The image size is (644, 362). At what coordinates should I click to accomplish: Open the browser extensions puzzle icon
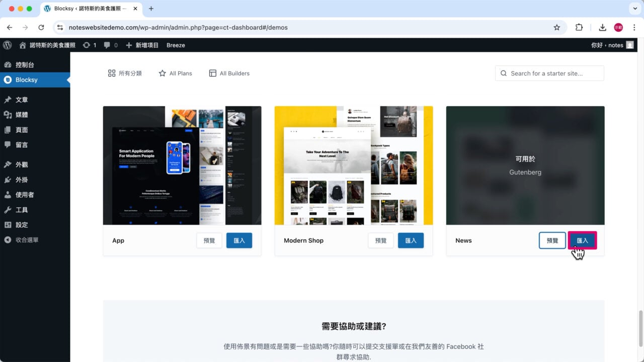[579, 28]
